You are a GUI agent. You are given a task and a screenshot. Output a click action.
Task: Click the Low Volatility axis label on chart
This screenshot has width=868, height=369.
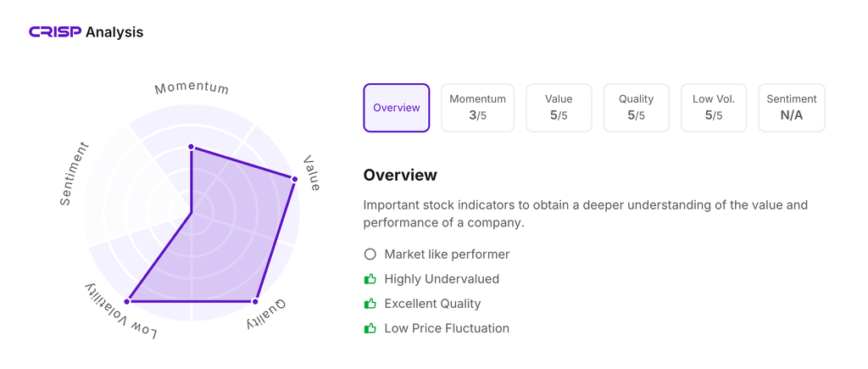point(121,313)
